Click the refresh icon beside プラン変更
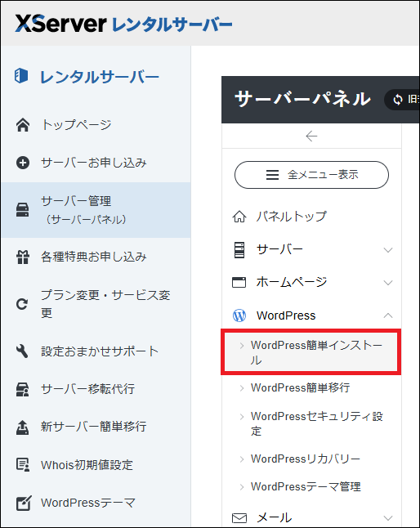 [22, 304]
